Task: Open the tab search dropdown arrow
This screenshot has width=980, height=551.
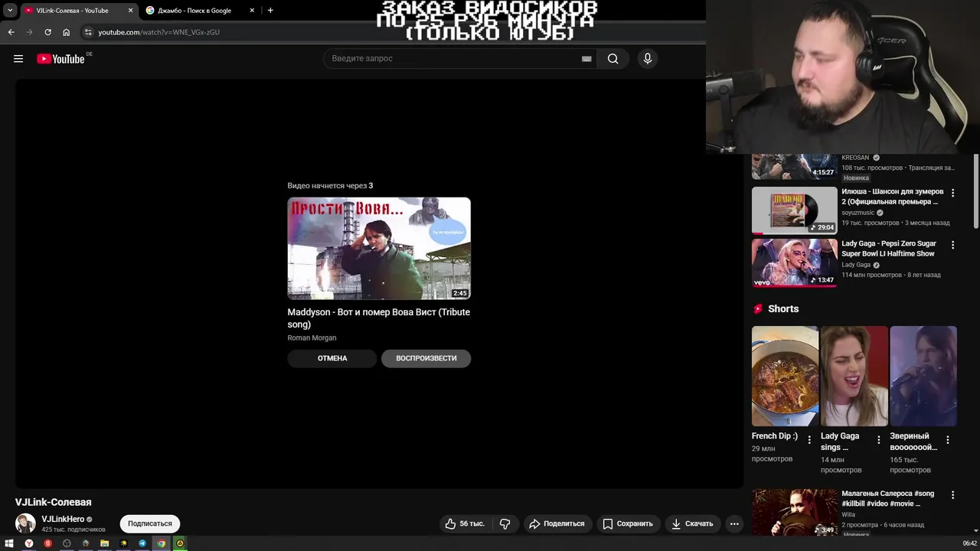Action: pos(9,11)
